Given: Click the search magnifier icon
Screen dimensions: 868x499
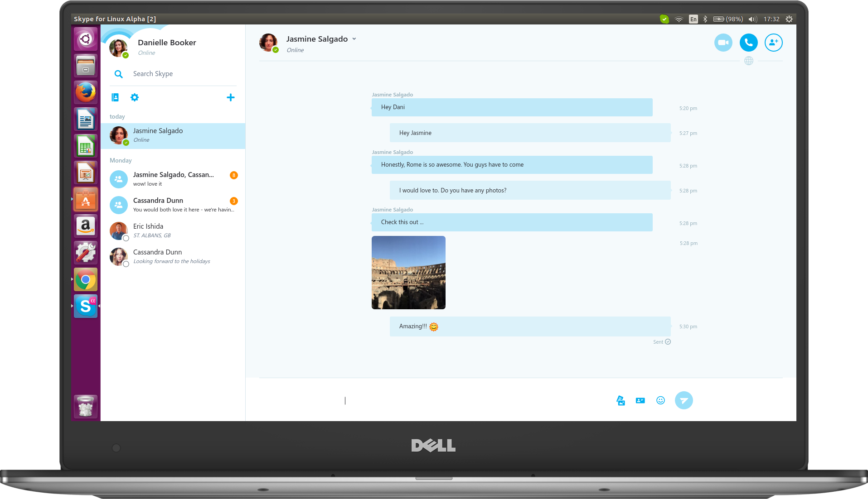Looking at the screenshot, I should [x=118, y=74].
